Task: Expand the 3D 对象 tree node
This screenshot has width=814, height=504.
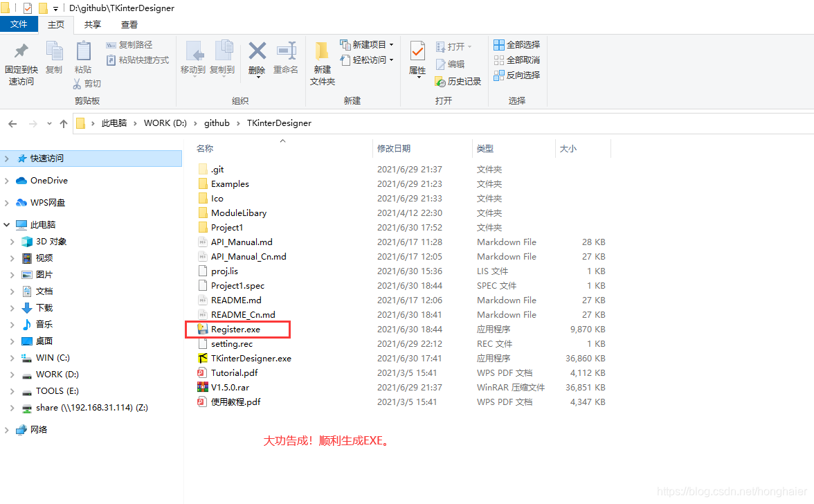Action: click(12, 242)
